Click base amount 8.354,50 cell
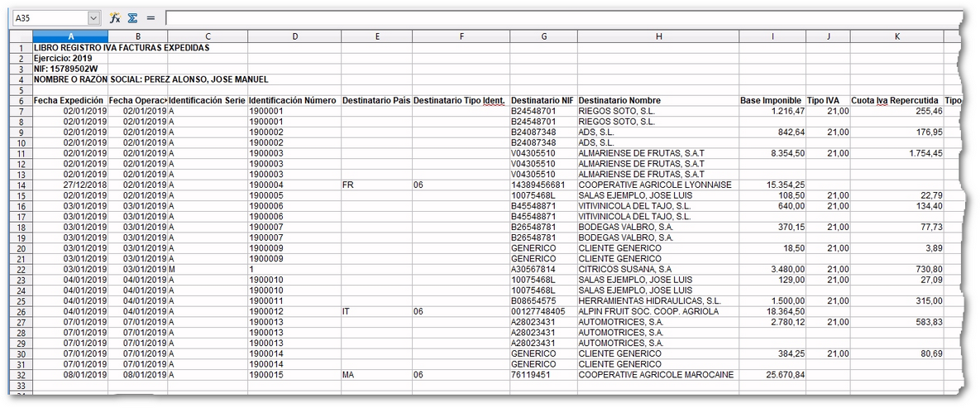Screen dimensions: 980x408 [772, 153]
